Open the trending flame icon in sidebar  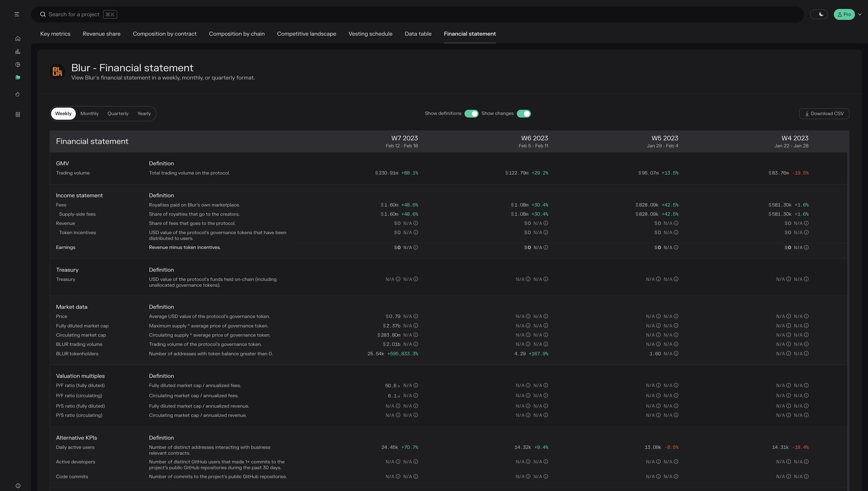tap(17, 94)
